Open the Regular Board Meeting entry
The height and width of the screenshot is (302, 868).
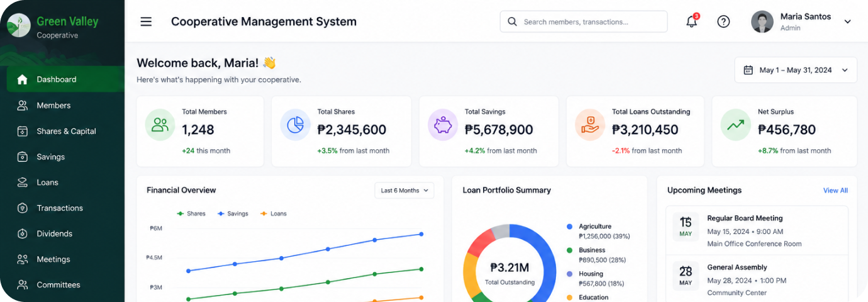point(757,230)
